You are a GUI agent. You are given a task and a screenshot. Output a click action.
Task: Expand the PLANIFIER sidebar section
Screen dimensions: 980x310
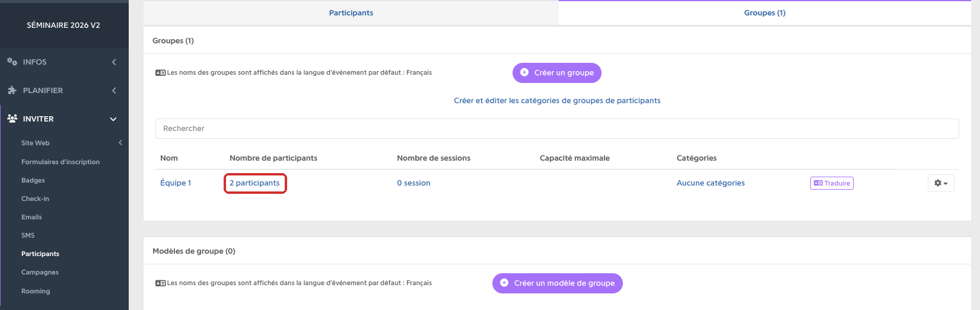(x=64, y=91)
